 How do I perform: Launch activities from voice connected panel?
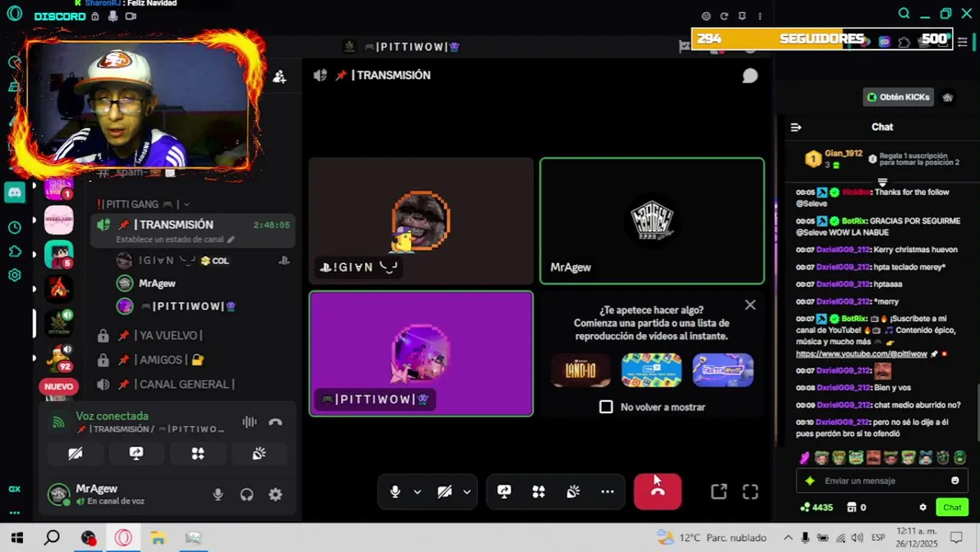(x=198, y=454)
